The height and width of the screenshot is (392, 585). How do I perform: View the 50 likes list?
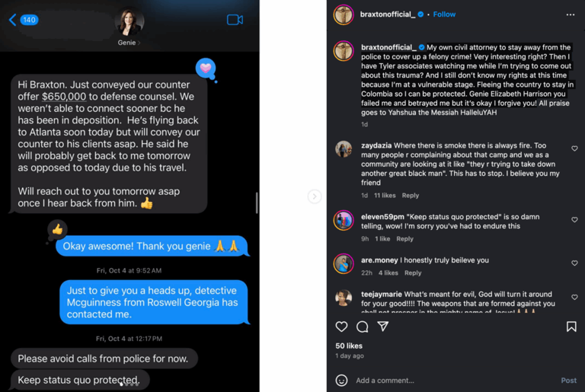[x=349, y=346]
